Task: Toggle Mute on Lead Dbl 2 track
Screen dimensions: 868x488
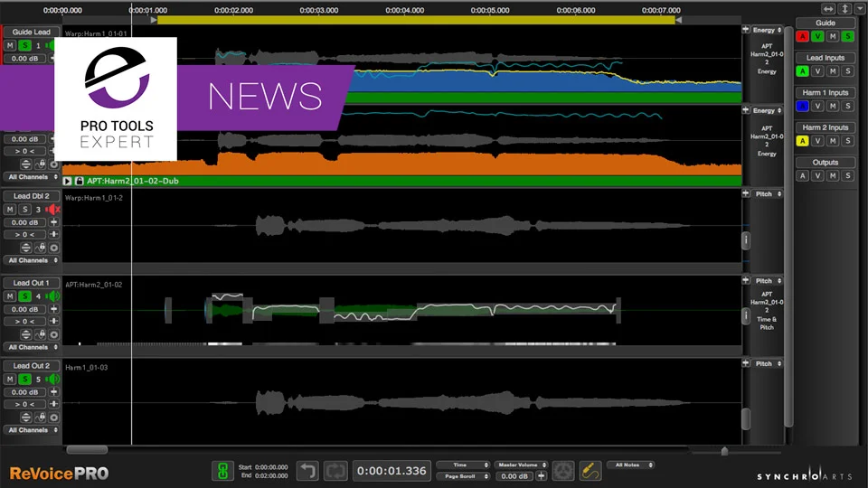Action: pos(10,210)
